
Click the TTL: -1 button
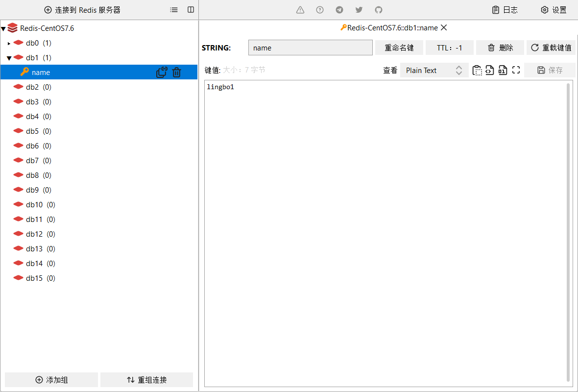tap(449, 48)
